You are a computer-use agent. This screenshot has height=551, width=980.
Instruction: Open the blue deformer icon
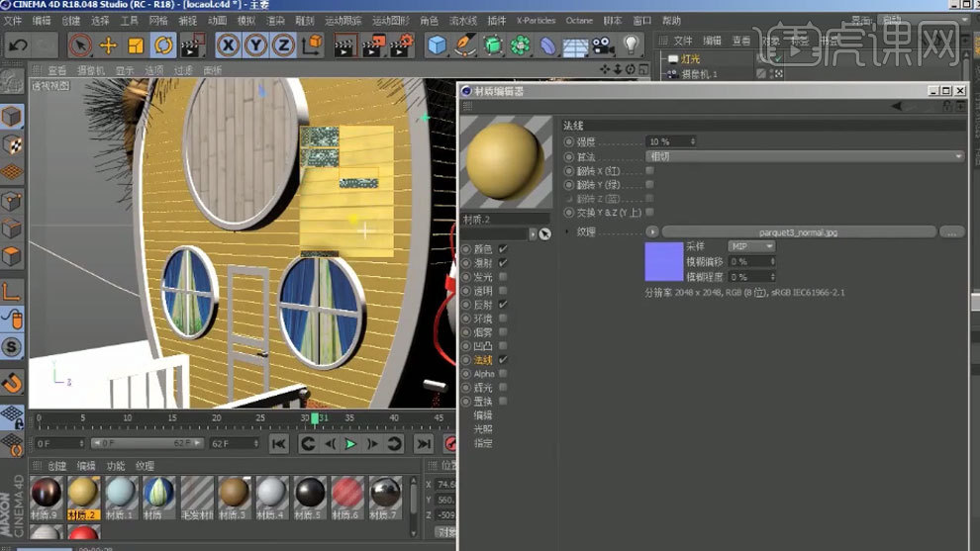547,46
